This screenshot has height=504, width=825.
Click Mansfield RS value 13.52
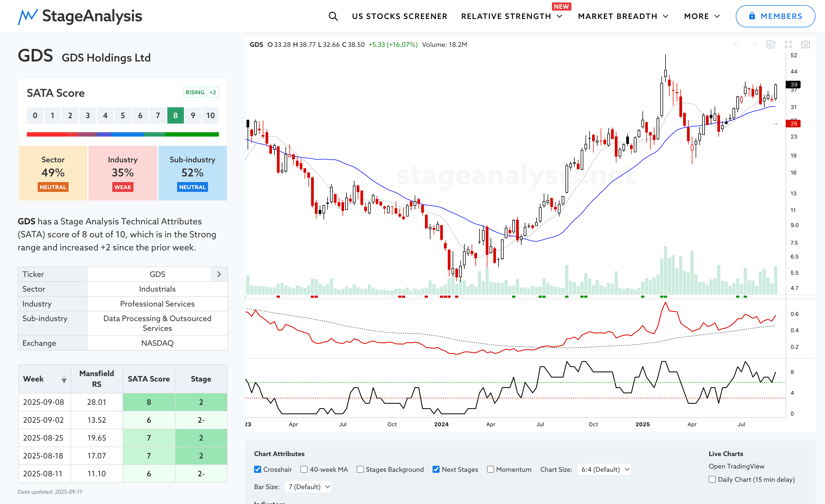(x=97, y=420)
